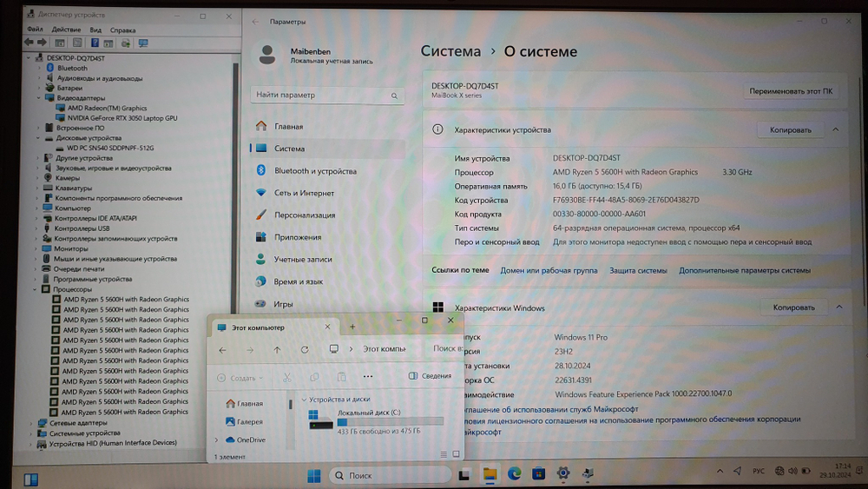Click the taskbar Поиск search box
The height and width of the screenshot is (489, 868).
coord(391,475)
